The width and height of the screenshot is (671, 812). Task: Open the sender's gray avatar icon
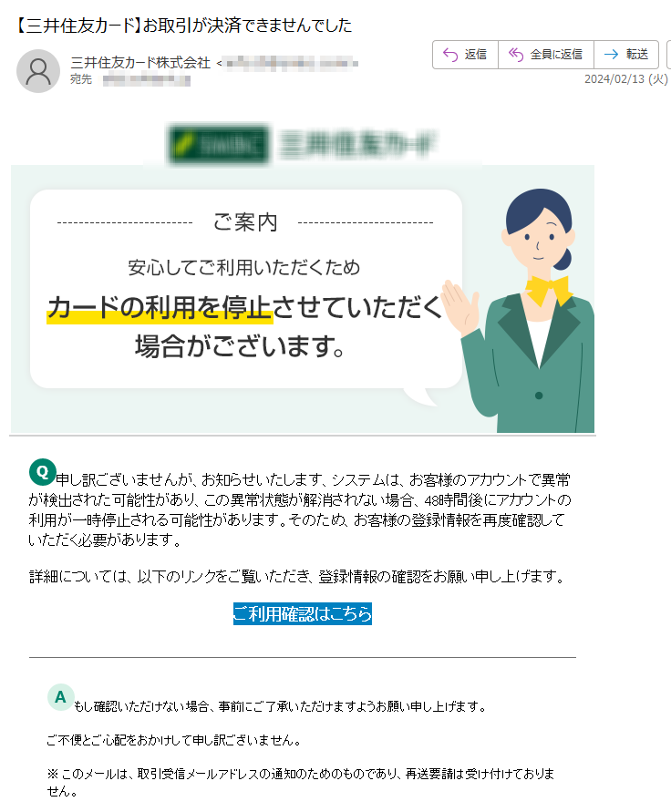point(37,71)
